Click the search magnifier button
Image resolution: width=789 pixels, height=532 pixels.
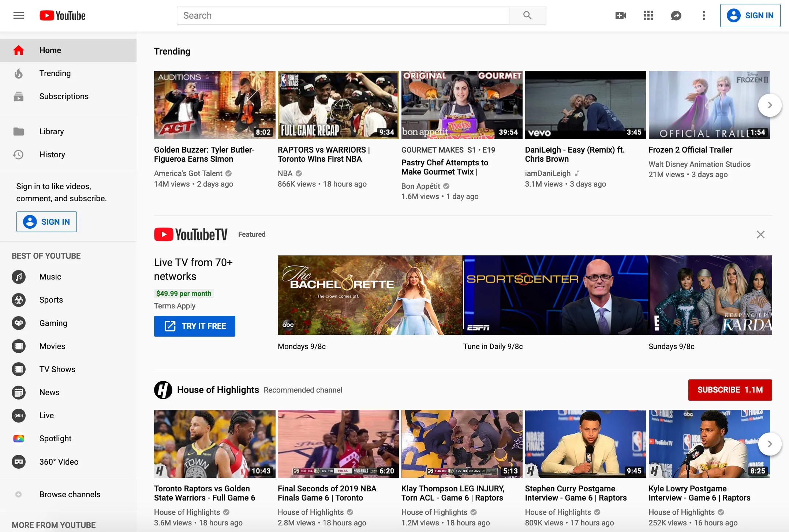pyautogui.click(x=527, y=15)
